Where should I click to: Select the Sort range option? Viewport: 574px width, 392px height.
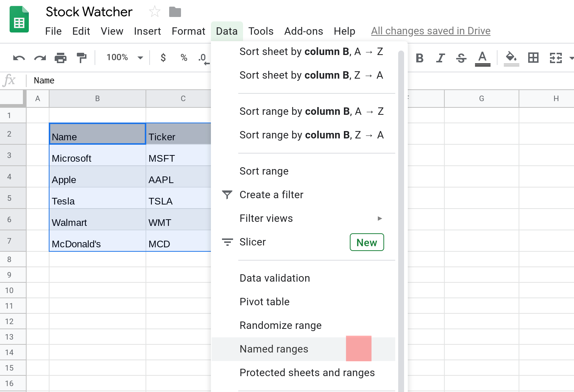(x=303, y=171)
